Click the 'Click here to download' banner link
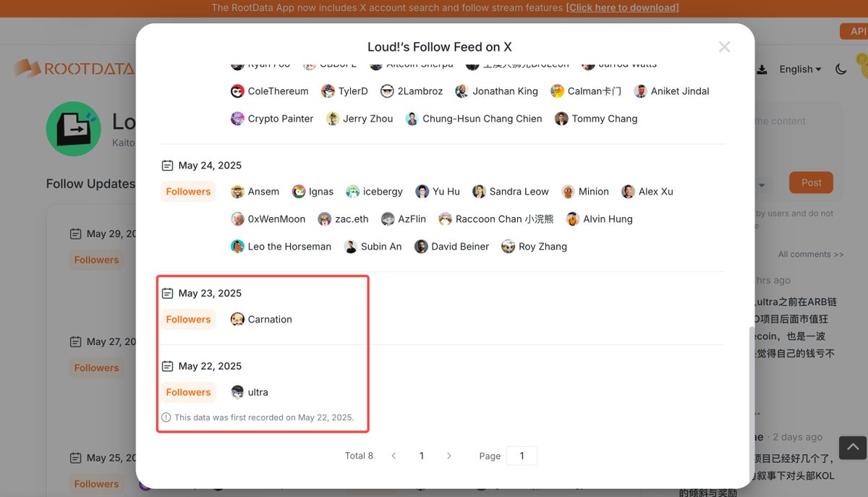Image resolution: width=868 pixels, height=497 pixels. [x=622, y=8]
